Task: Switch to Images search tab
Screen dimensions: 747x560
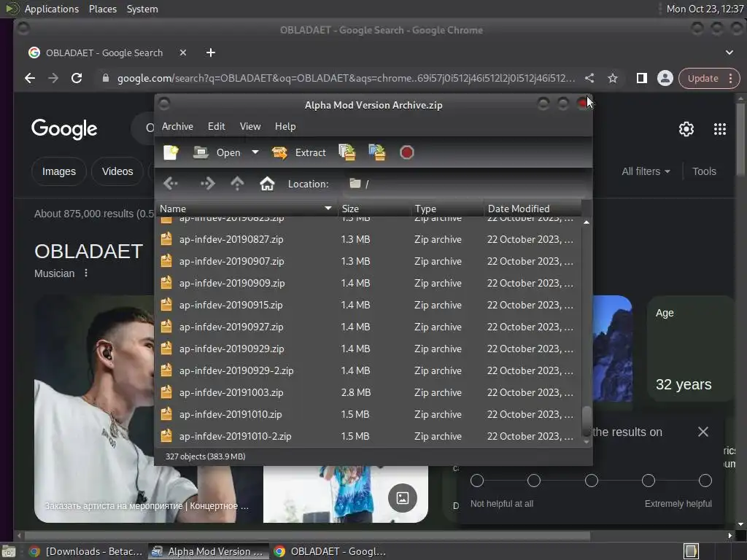Action: (59, 171)
